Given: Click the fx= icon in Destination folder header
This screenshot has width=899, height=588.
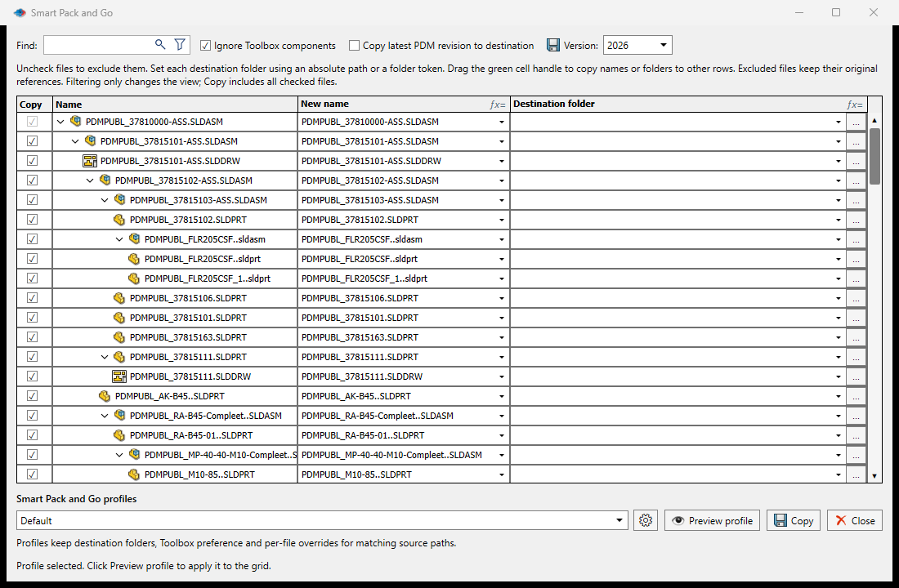Looking at the screenshot, I should coord(855,105).
